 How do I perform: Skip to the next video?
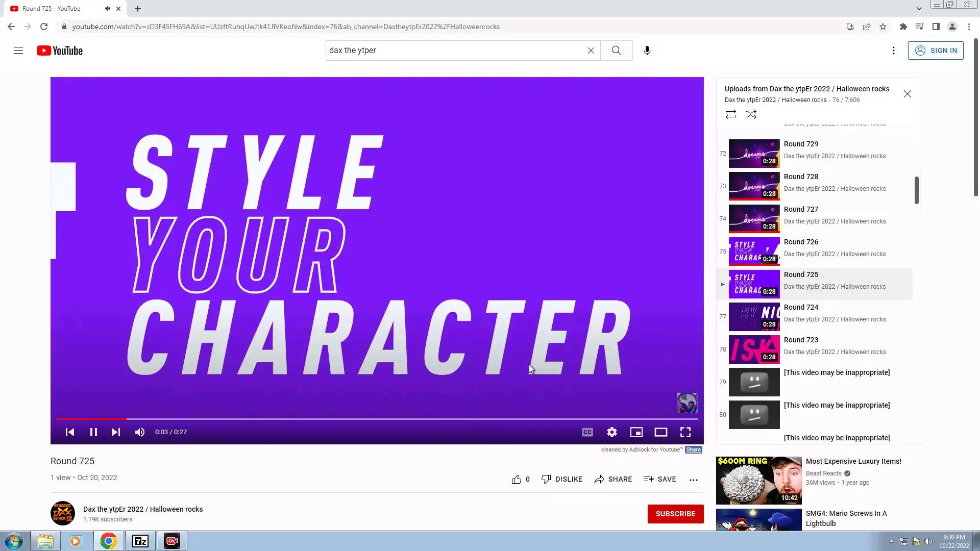[116, 432]
